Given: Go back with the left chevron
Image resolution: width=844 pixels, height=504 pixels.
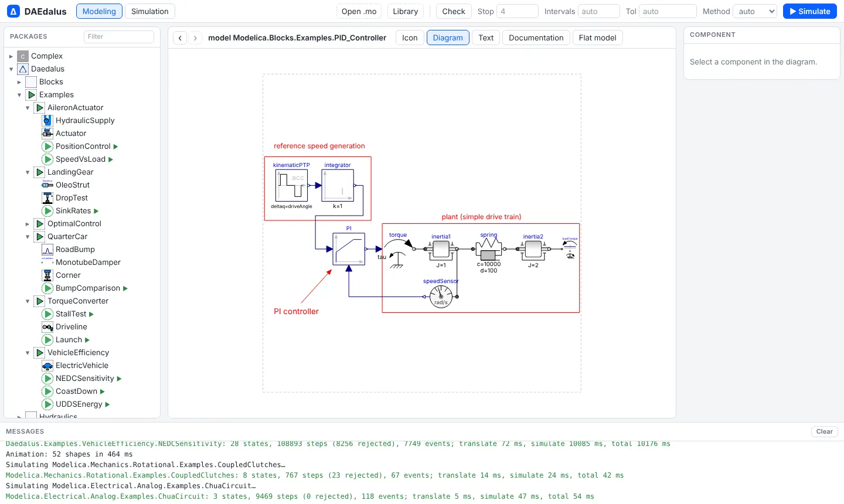Looking at the screenshot, I should [x=181, y=38].
